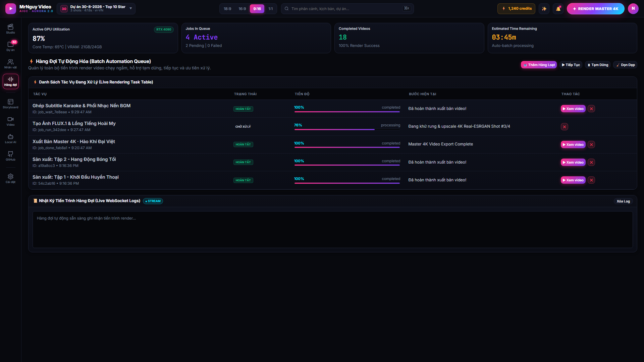This screenshot has width=644, height=362.
Task: View video for Tập 1 Khởi Đầu
Action: click(x=573, y=180)
